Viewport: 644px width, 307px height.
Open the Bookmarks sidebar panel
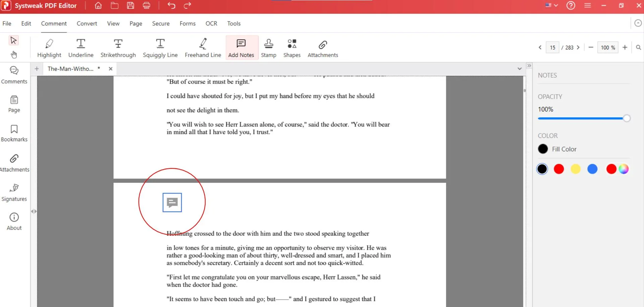tap(14, 133)
